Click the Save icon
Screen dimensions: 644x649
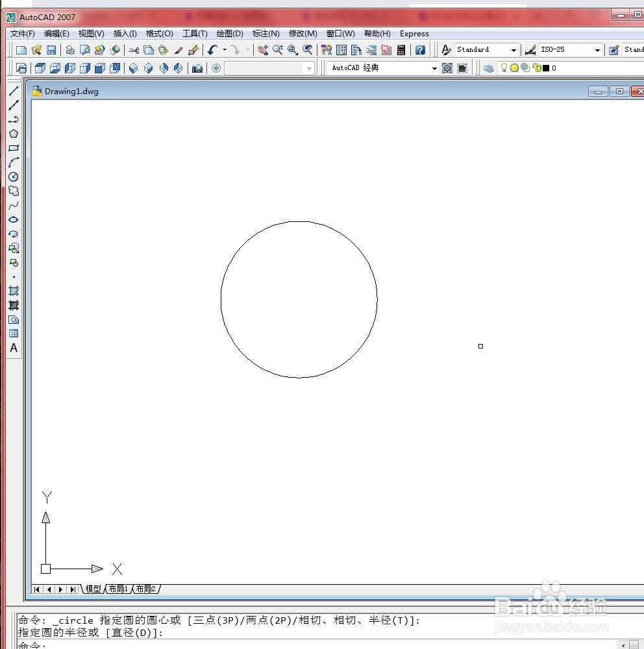click(x=51, y=50)
